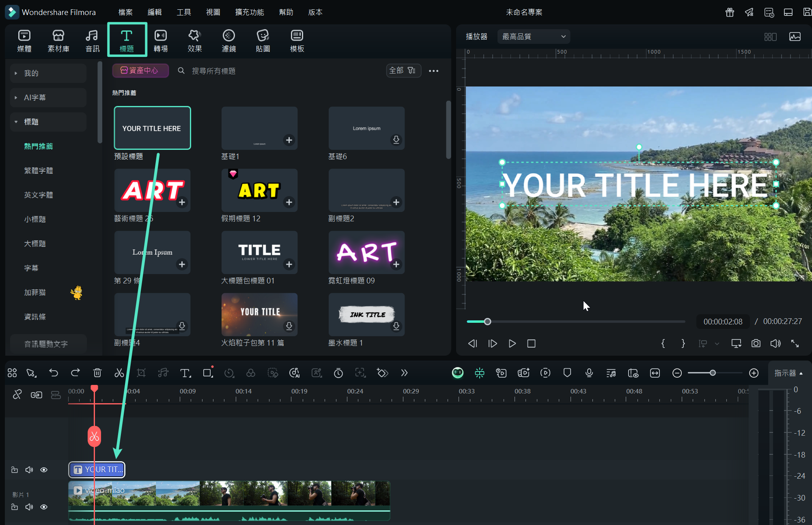Click the mark-in curly brace icon

[x=663, y=344]
